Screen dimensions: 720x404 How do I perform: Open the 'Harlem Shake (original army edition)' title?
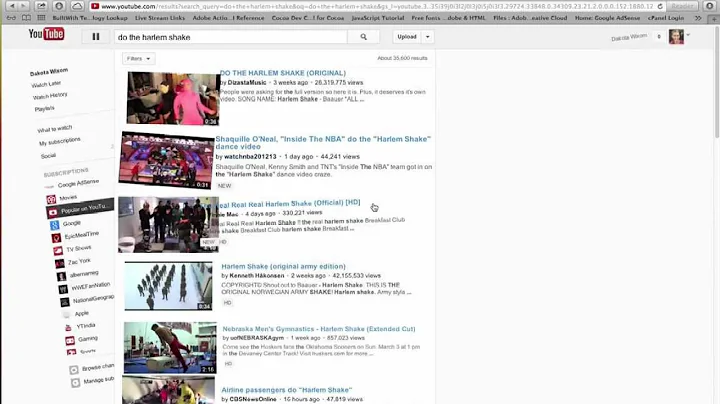pos(283,266)
